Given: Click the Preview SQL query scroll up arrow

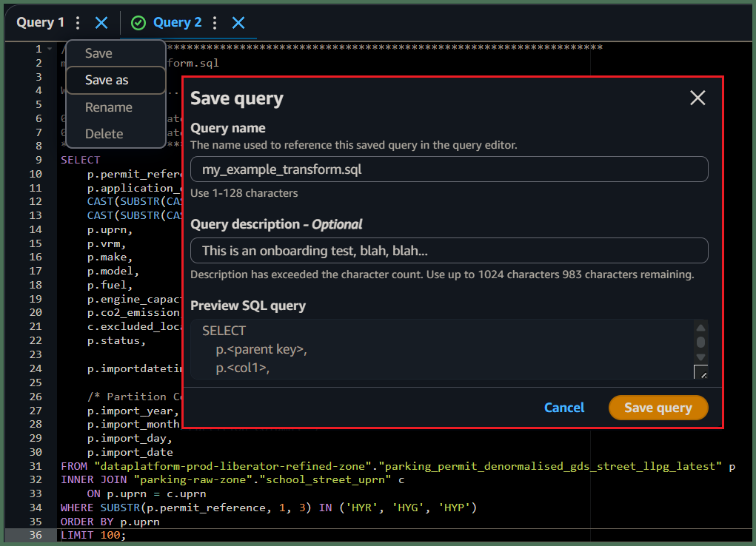Looking at the screenshot, I should tap(700, 328).
